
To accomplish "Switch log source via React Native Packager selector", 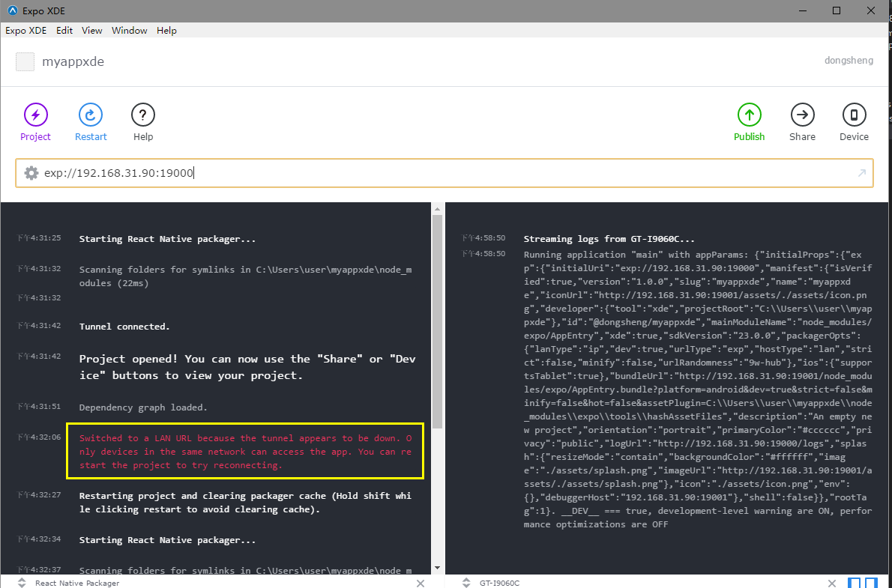I will coord(22,583).
